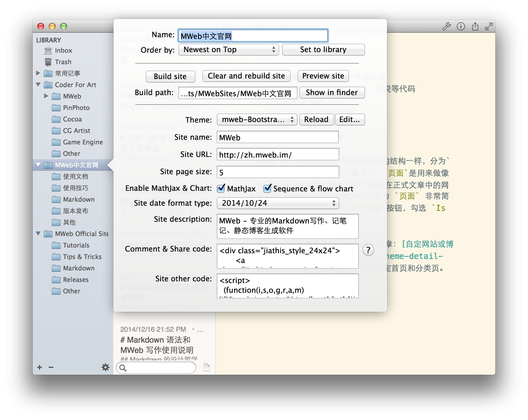Click the 其他 folder icon
528x420 pixels.
pyautogui.click(x=56, y=222)
